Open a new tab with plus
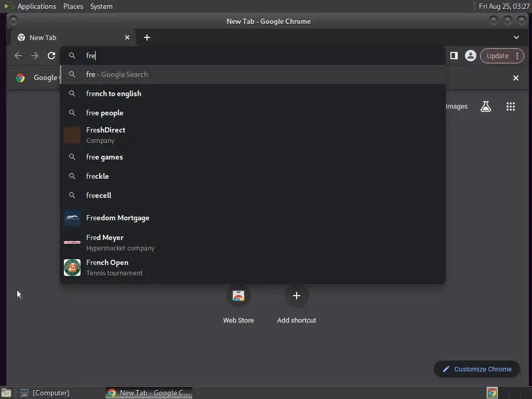The height and width of the screenshot is (399, 532). (x=147, y=37)
